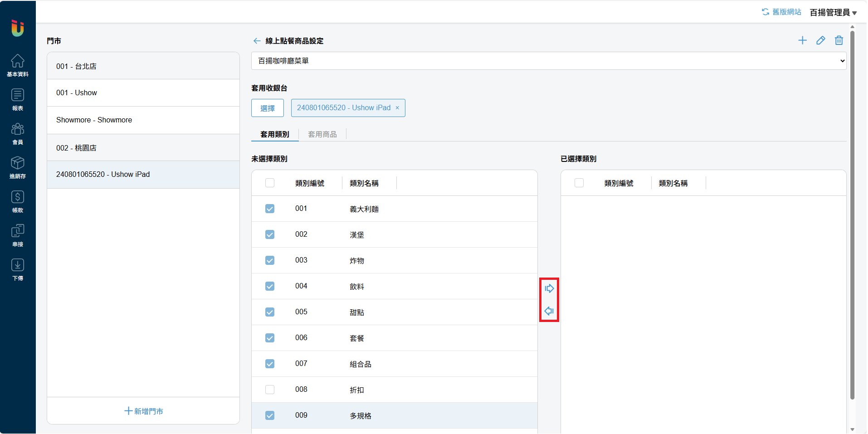This screenshot has height=434, width=868.
Task: Toggle select-all checkbox in 未選擇類別 header
Action: coord(270,183)
